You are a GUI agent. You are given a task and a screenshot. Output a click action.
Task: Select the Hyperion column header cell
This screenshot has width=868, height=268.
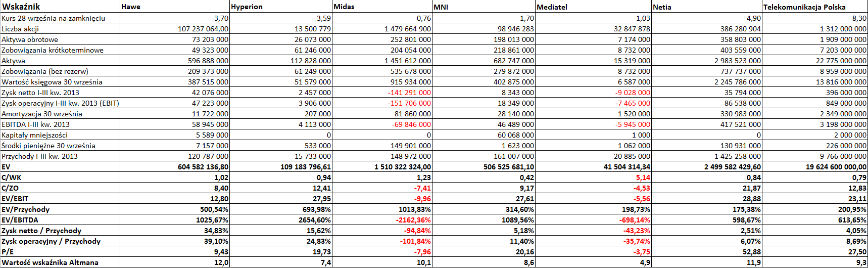point(281,7)
